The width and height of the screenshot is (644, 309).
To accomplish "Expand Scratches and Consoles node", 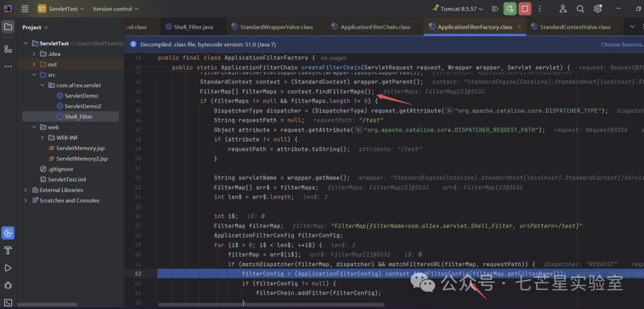I will 26,201.
